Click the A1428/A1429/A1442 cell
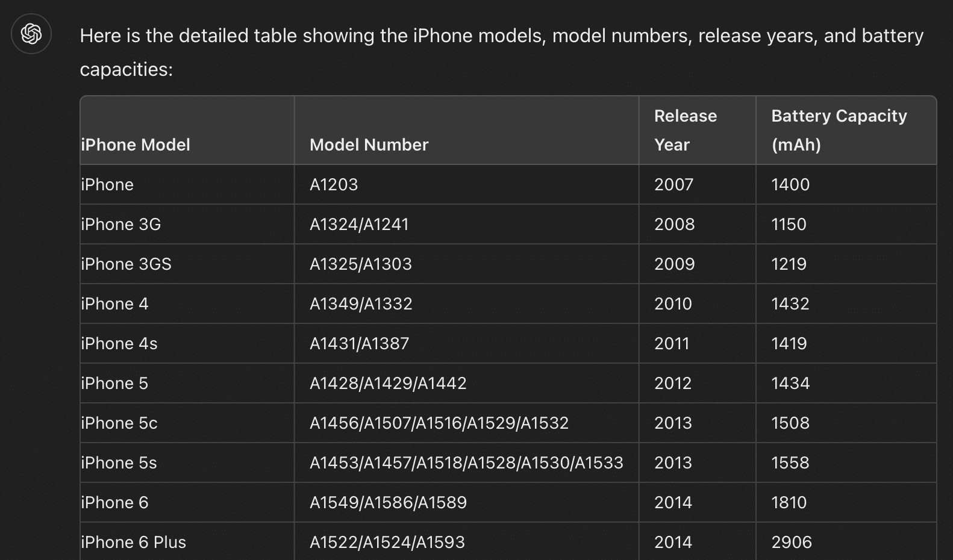Image resolution: width=953 pixels, height=560 pixels. click(388, 383)
